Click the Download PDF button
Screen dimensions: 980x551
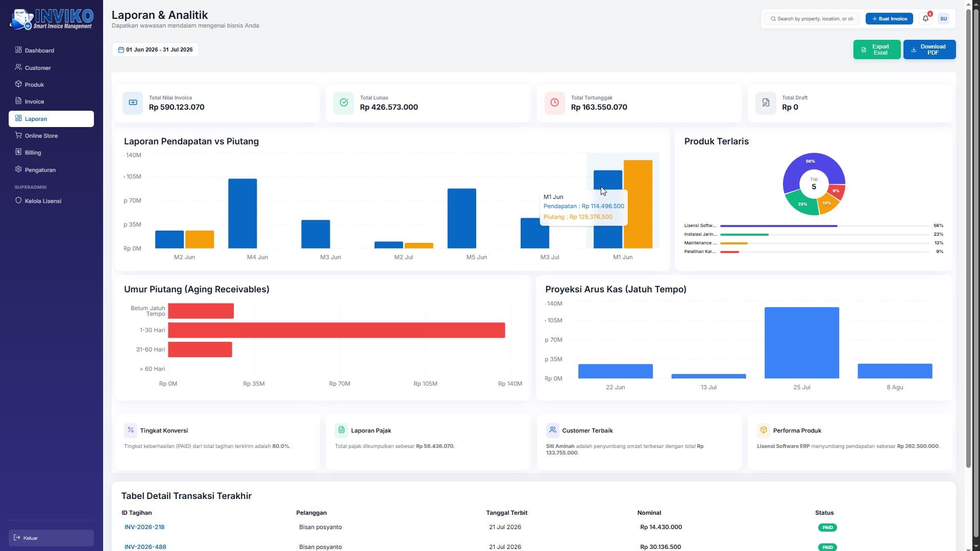point(929,49)
